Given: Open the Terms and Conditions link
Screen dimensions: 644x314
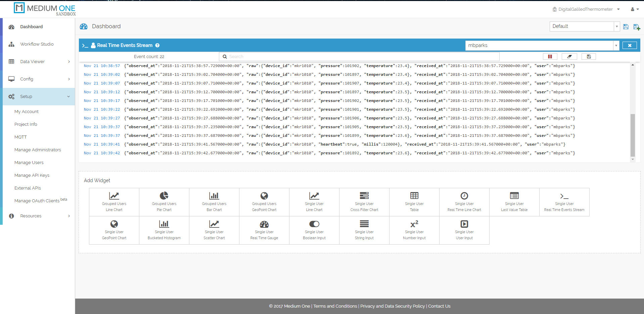Looking at the screenshot, I should coord(335,306).
